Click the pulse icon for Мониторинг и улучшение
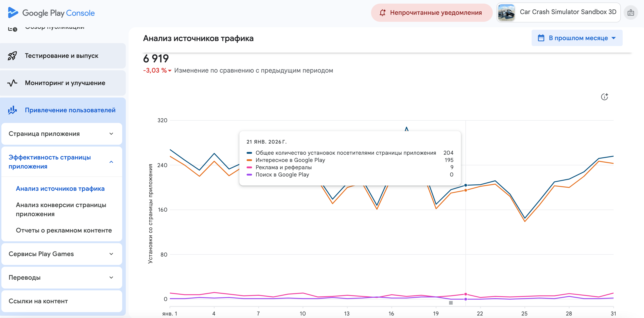644x318 pixels. 12,83
